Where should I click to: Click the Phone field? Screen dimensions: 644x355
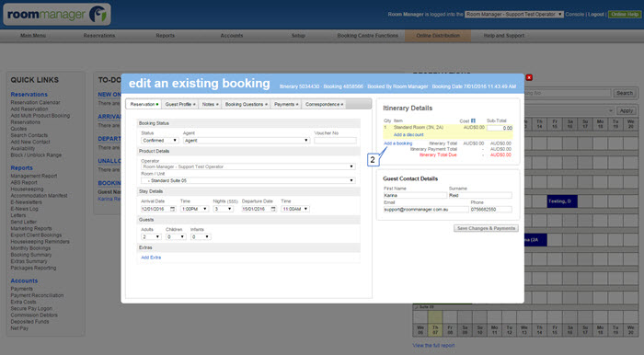pyautogui.click(x=491, y=210)
